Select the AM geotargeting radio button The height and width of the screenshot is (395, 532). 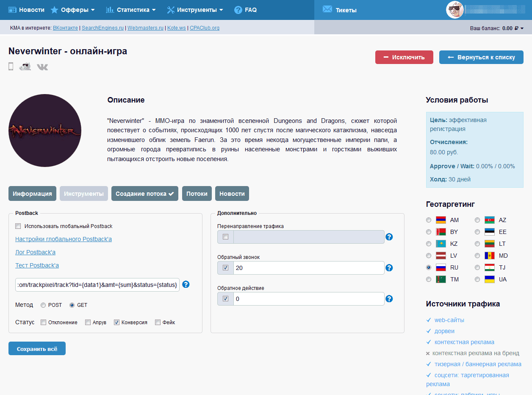point(429,220)
